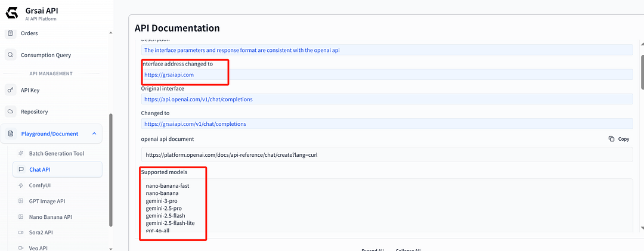Click sidebar scroll-down arrow near Veo API
Image resolution: width=644 pixels, height=251 pixels.
coord(110,248)
